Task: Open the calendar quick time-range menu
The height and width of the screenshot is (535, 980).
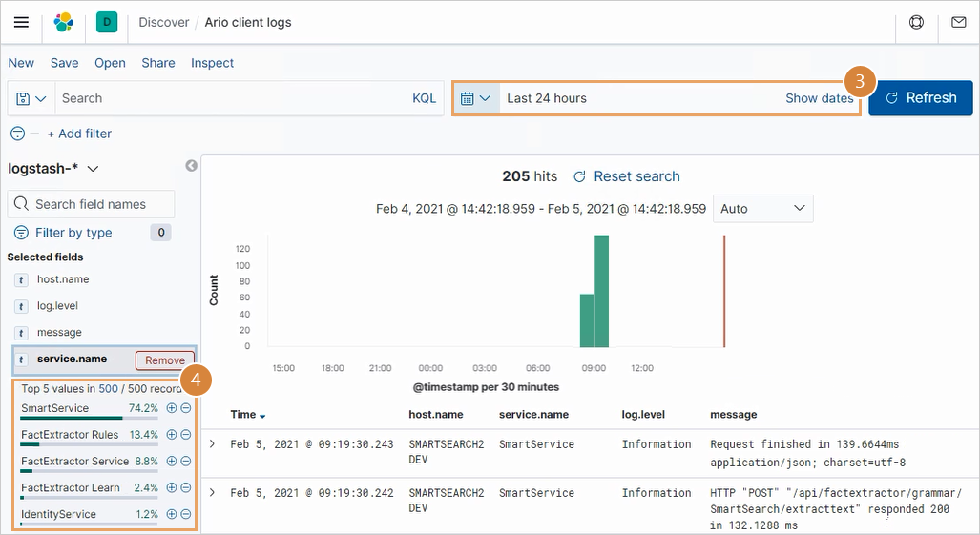Action: coord(475,98)
